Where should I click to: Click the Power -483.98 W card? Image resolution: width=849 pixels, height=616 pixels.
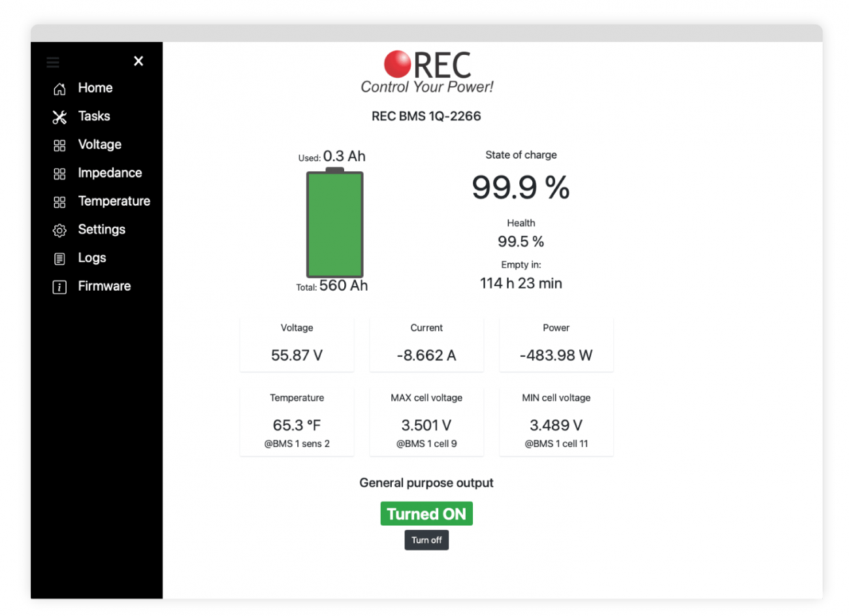point(556,345)
